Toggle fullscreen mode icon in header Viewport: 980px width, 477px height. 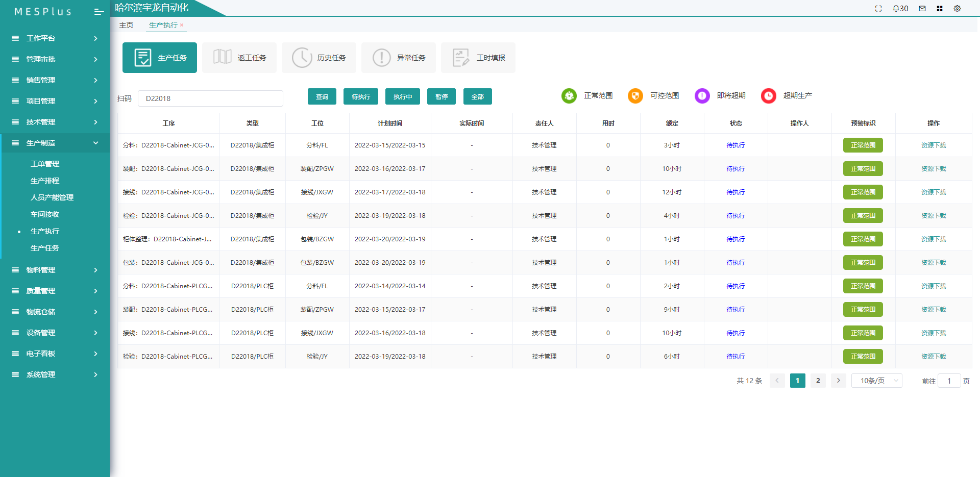878,9
